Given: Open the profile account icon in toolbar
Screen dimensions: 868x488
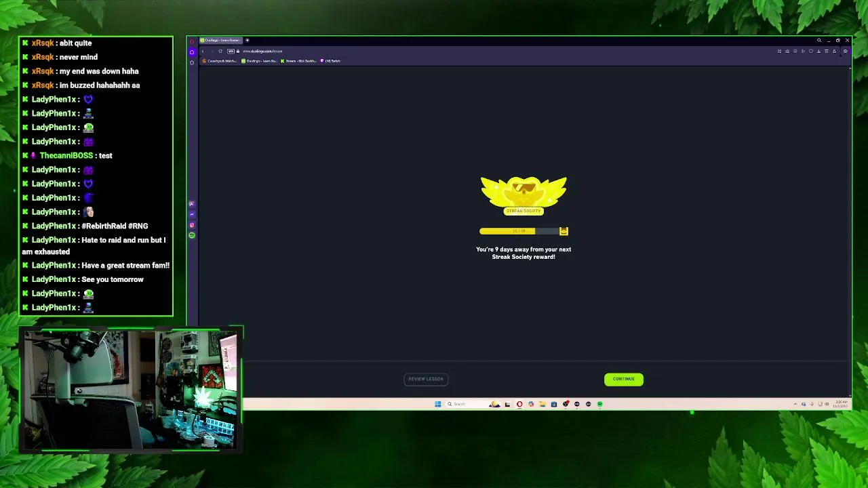Looking at the screenshot, I should (834, 51).
